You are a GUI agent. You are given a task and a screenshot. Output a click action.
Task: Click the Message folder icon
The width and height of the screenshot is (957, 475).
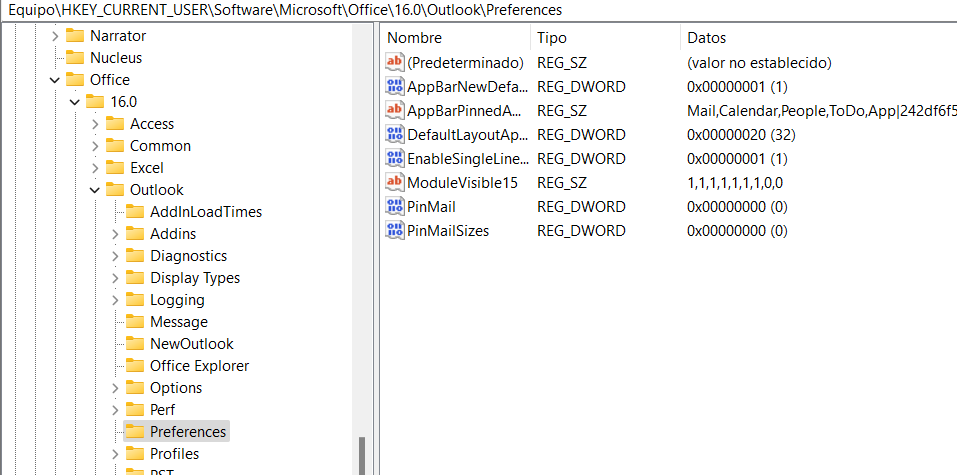pyautogui.click(x=135, y=321)
